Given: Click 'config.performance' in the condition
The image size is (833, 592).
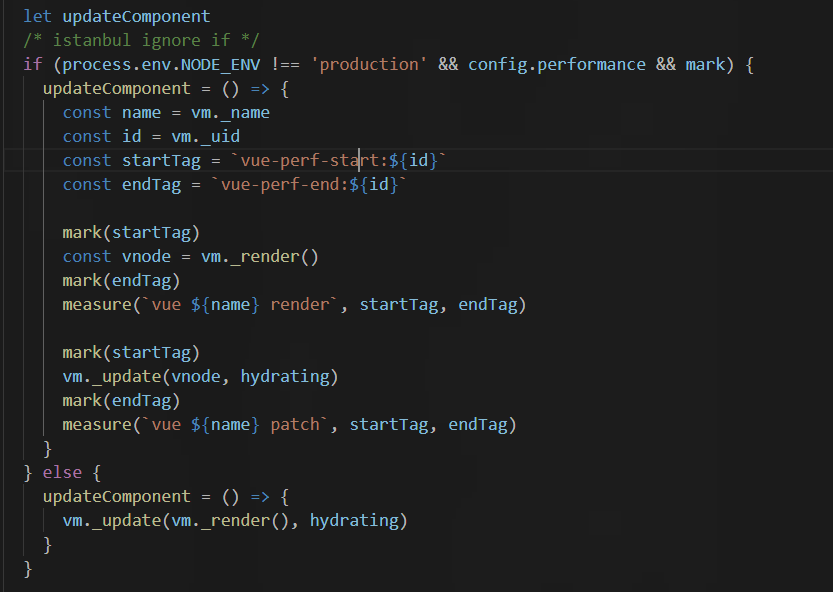Looking at the screenshot, I should coord(557,64).
